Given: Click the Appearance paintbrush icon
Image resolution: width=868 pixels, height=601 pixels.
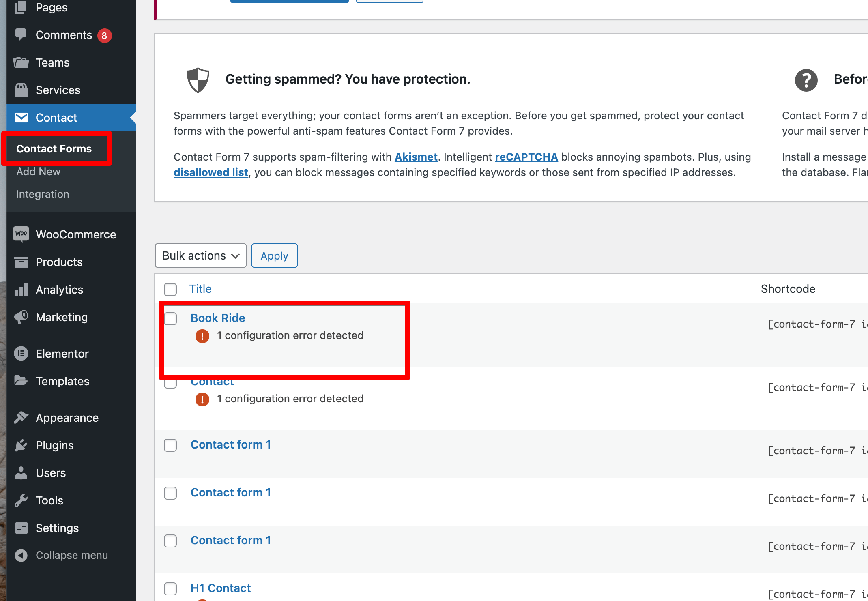Looking at the screenshot, I should pyautogui.click(x=21, y=418).
